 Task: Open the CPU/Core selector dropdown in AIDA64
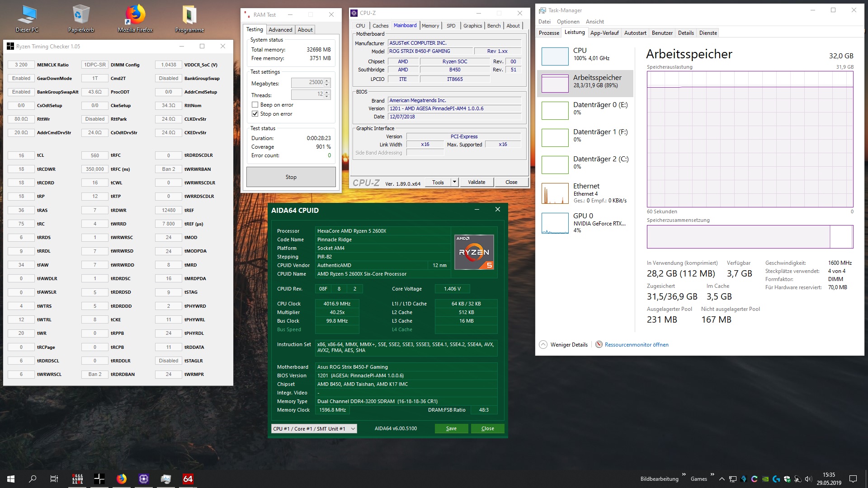(x=314, y=429)
